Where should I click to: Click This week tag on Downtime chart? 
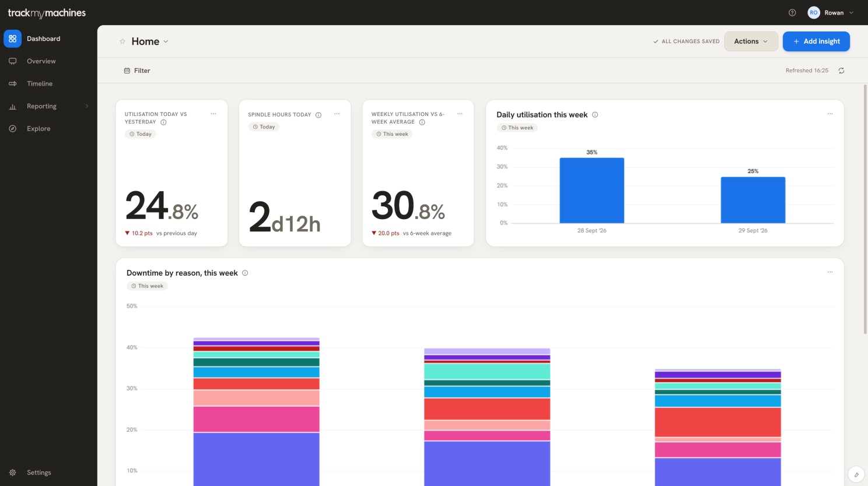tap(147, 286)
